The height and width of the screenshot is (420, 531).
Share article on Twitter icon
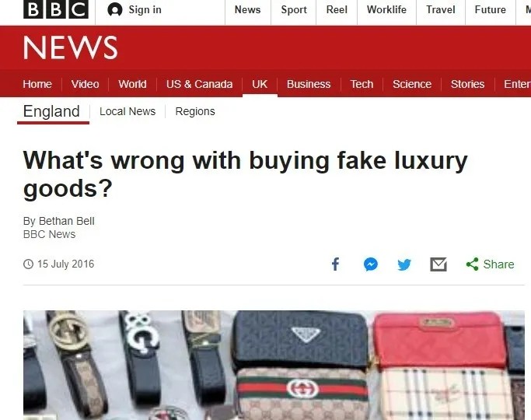[x=404, y=264]
